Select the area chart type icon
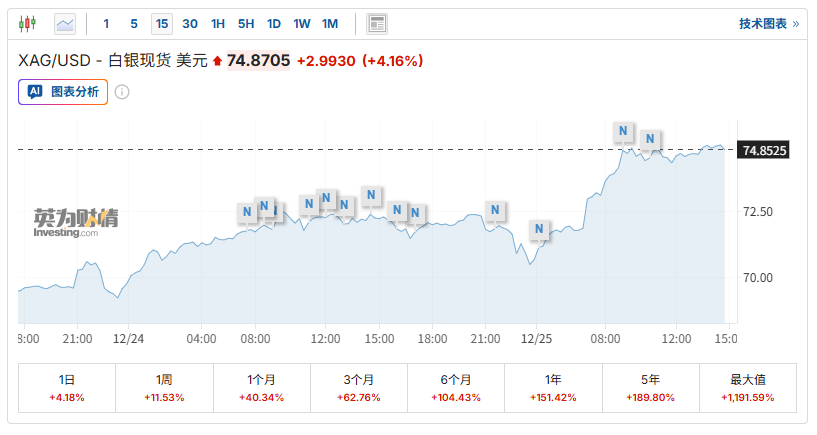Screen dimensions: 817x435 [x=65, y=23]
